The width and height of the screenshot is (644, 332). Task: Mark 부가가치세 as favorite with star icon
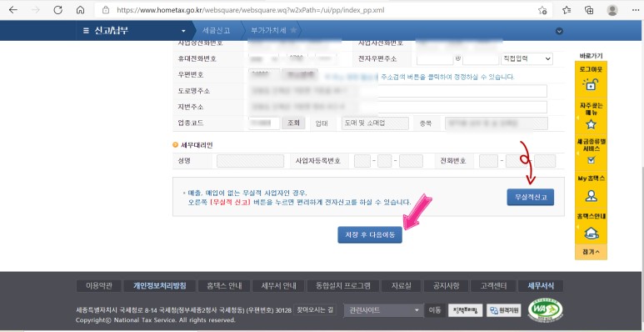(293, 30)
